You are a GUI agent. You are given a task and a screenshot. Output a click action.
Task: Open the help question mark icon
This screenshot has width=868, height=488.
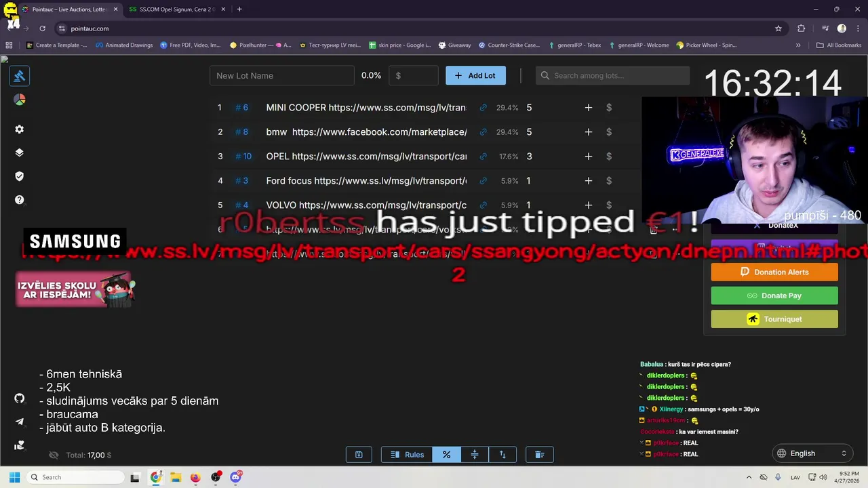19,200
